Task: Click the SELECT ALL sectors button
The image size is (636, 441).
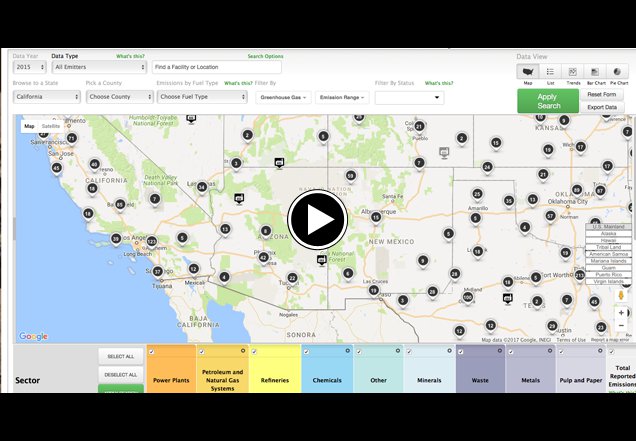Action: click(121, 356)
